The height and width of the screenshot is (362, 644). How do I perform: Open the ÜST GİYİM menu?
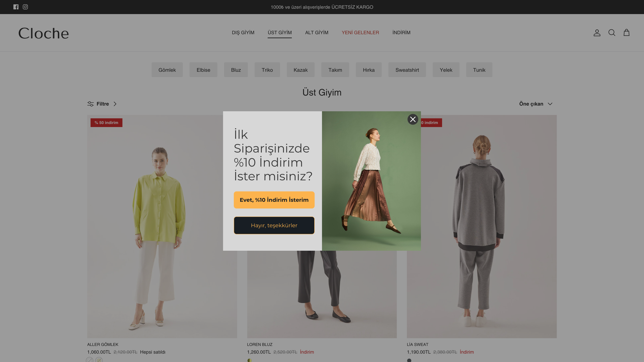tap(280, 33)
